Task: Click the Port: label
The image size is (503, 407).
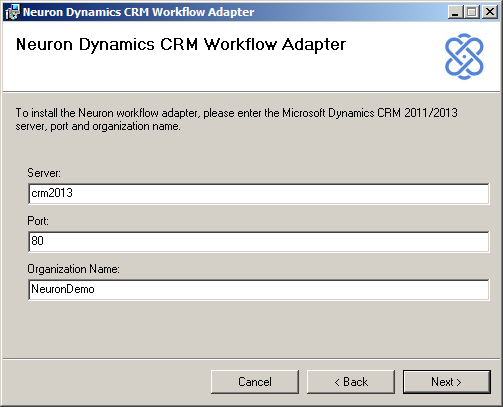Action: (x=38, y=221)
